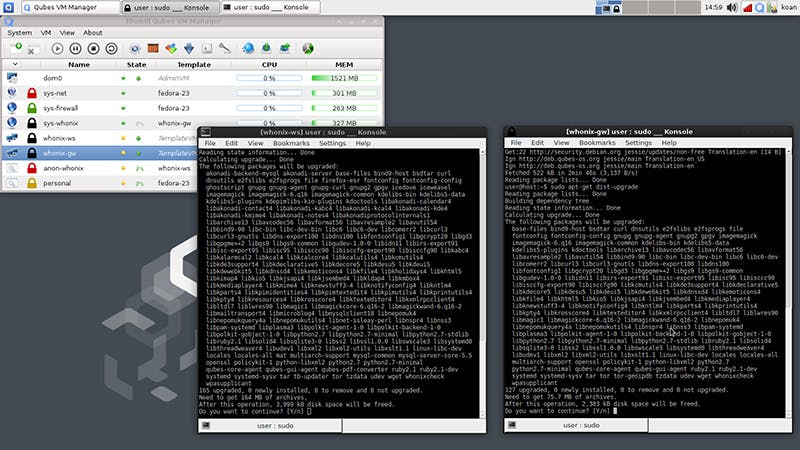This screenshot has height=450, width=800.
Task: Sort VM list by MEM column header
Action: click(x=344, y=65)
